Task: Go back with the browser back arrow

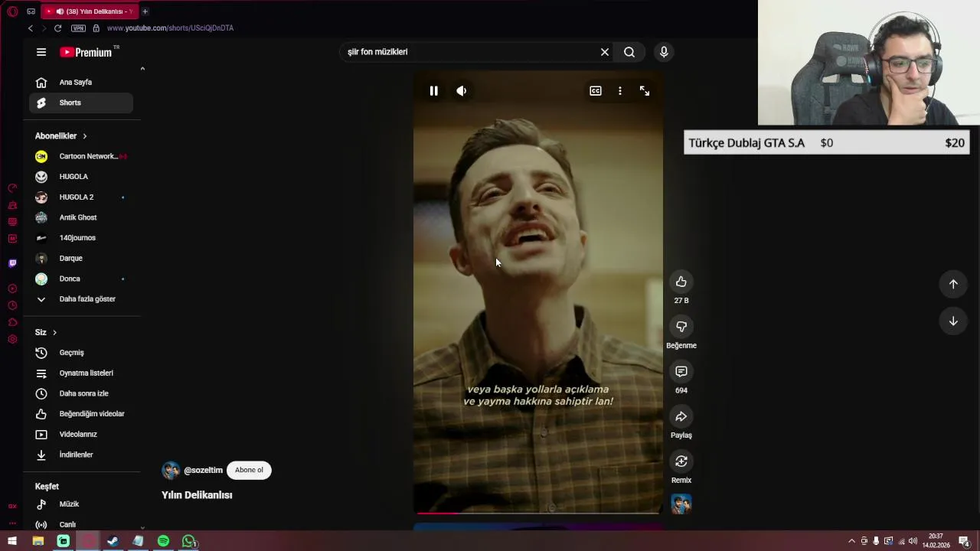Action: (31, 28)
